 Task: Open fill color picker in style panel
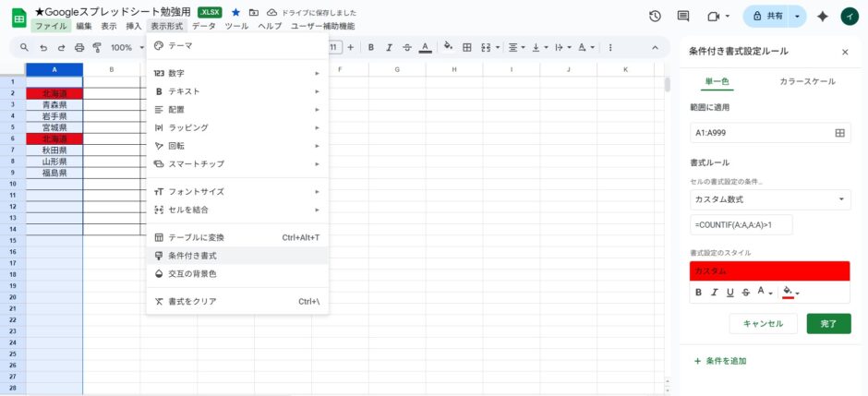[790, 293]
